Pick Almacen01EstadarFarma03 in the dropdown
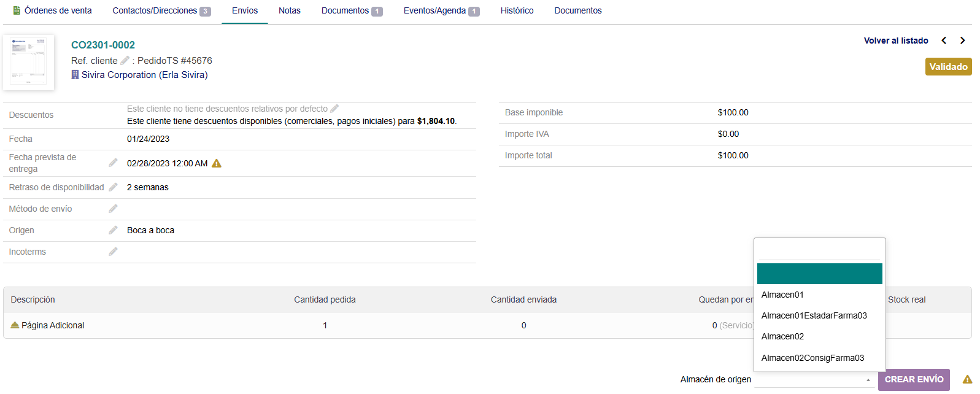The image size is (980, 394). pyautogui.click(x=814, y=315)
